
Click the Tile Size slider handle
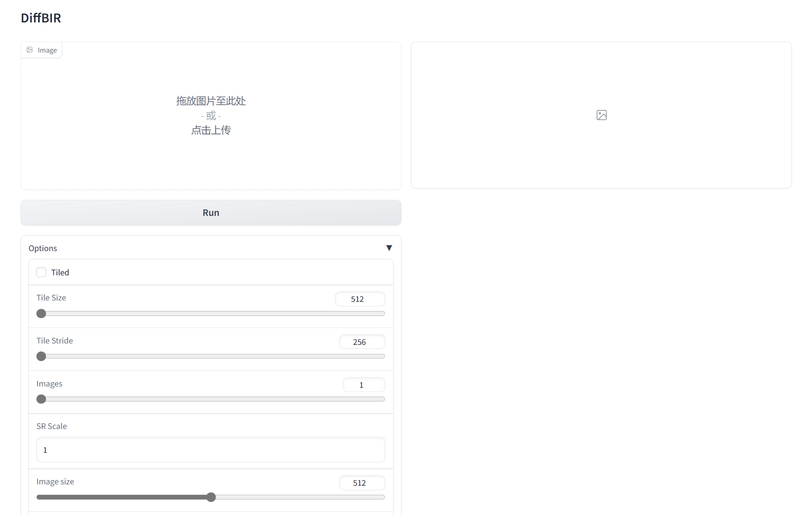tap(41, 314)
